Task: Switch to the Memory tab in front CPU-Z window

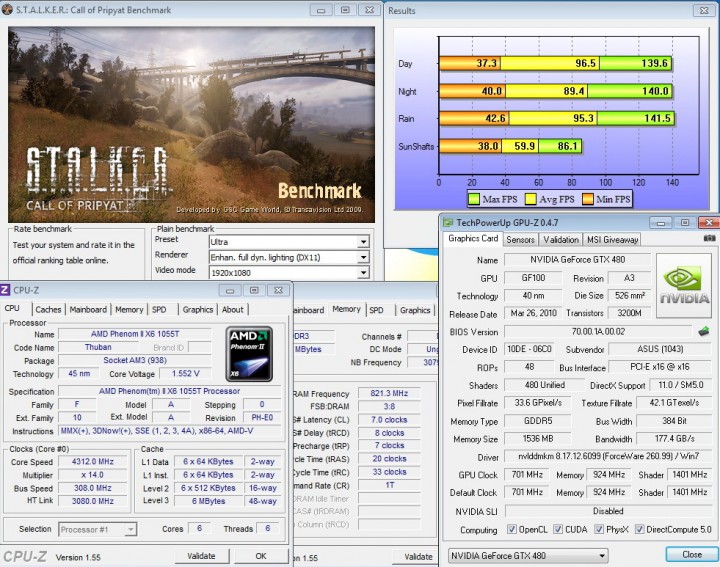Action: pos(129,309)
